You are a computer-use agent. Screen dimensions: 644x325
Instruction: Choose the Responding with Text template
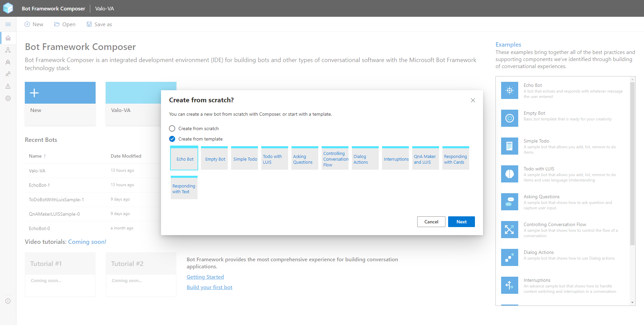pyautogui.click(x=184, y=187)
